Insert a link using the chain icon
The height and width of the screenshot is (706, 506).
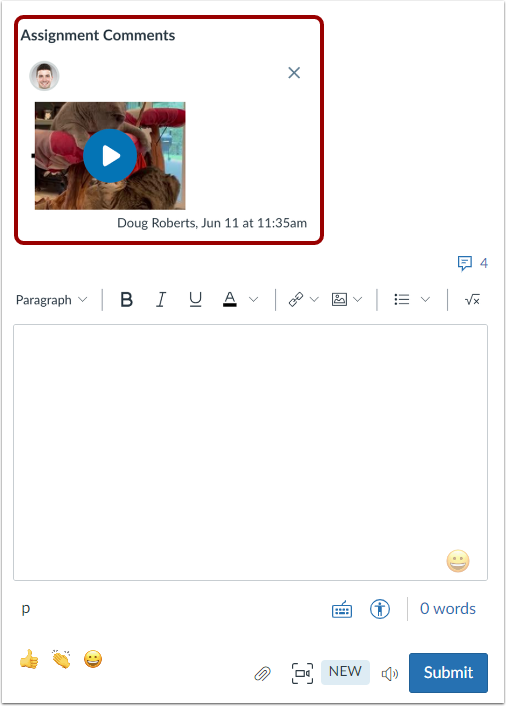(x=296, y=299)
